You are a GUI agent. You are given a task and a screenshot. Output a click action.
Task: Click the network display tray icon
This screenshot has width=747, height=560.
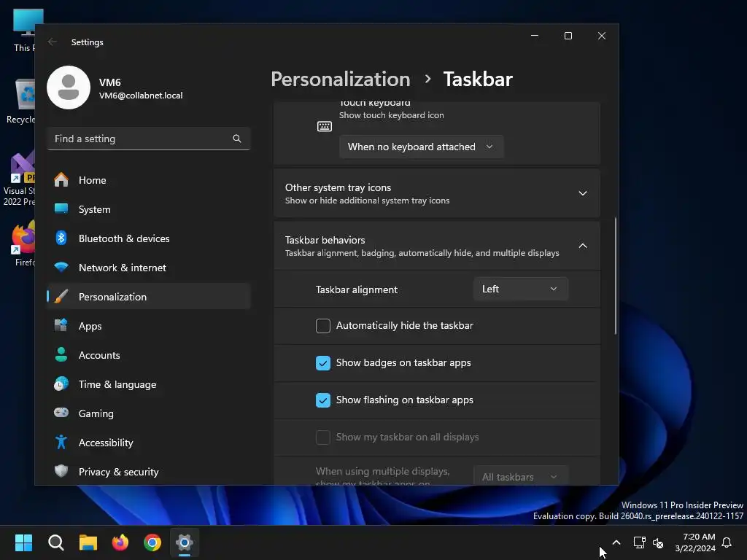click(639, 542)
